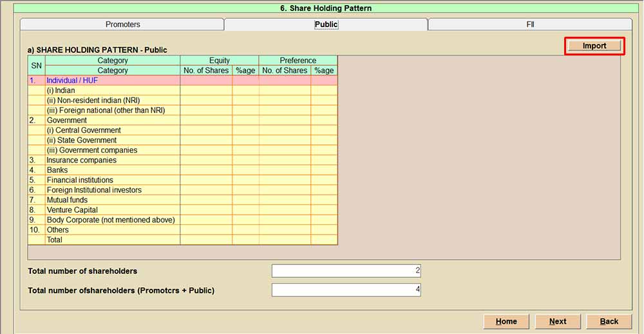This screenshot has height=334, width=644.
Task: Click Preference shares cell for Venture Capital
Action: click(285, 210)
